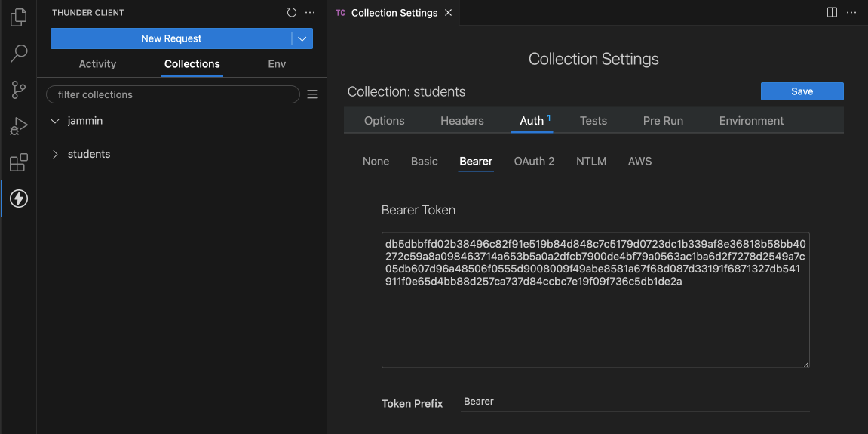Expand the students collection
This screenshot has height=434, width=868.
coord(55,154)
